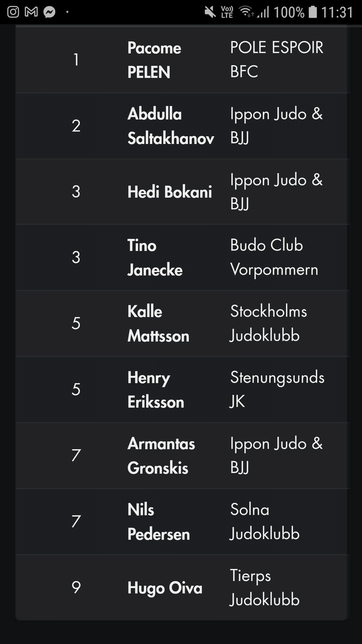Tap the VoLTE status icon
Screen dimensions: 362x644
(227, 12)
